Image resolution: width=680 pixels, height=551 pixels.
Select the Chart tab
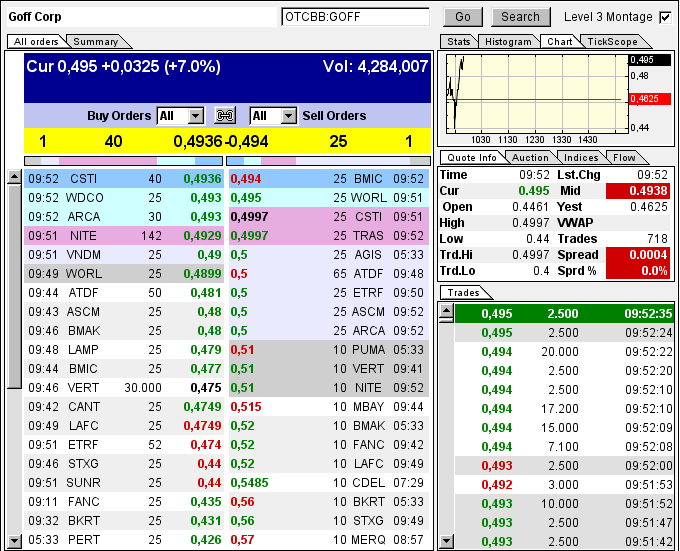[x=559, y=42]
